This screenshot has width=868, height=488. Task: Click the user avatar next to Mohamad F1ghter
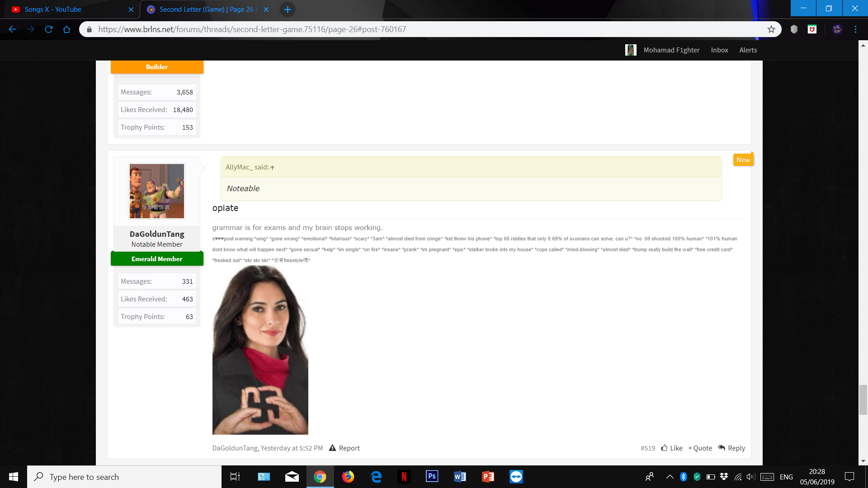point(631,50)
